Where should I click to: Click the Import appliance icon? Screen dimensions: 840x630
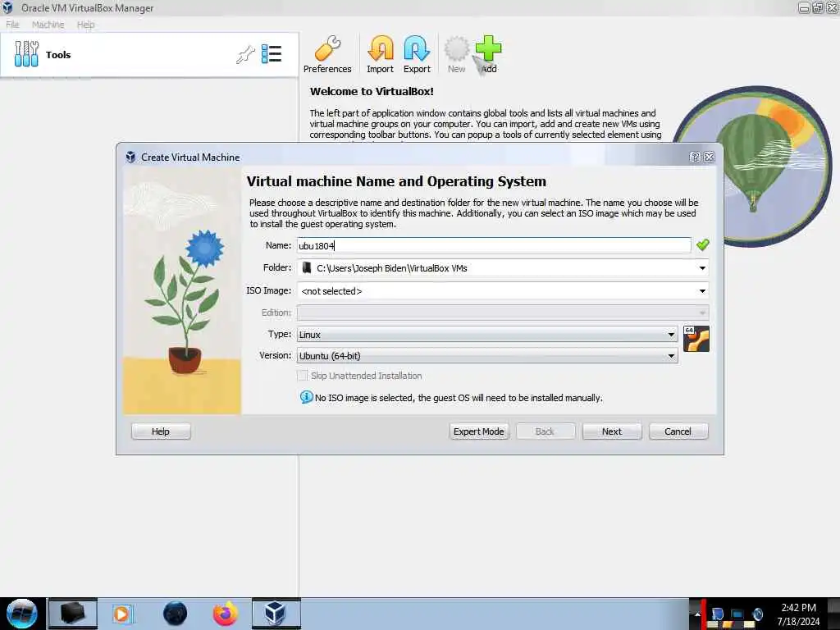pyautogui.click(x=381, y=54)
